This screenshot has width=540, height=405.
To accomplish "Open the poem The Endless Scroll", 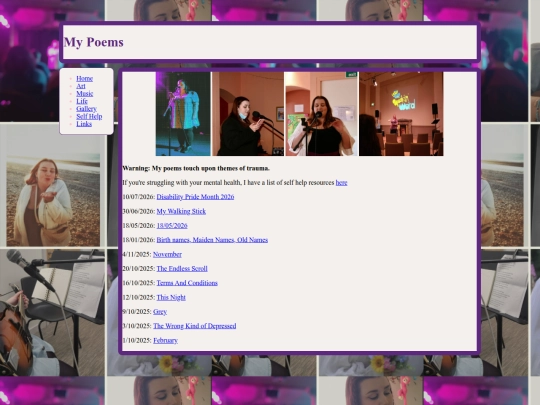I will click(x=182, y=269).
